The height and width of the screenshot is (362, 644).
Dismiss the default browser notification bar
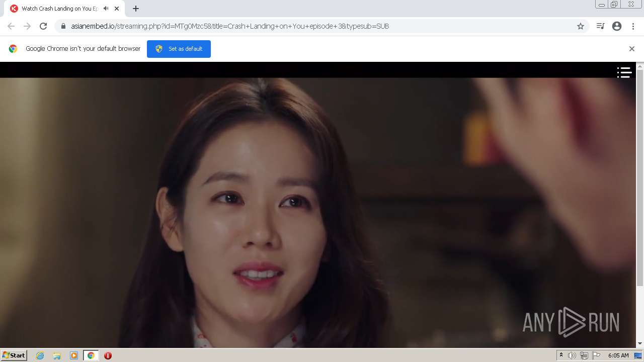pyautogui.click(x=632, y=49)
